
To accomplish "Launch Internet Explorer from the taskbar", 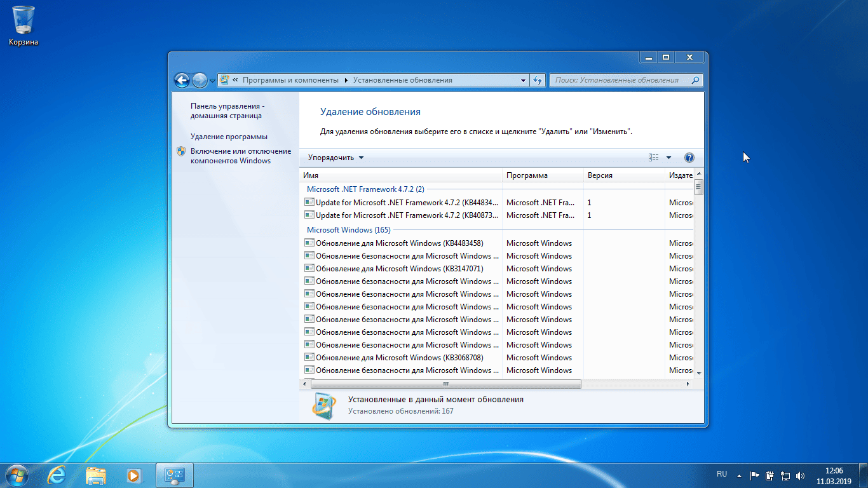I will pos(57,475).
